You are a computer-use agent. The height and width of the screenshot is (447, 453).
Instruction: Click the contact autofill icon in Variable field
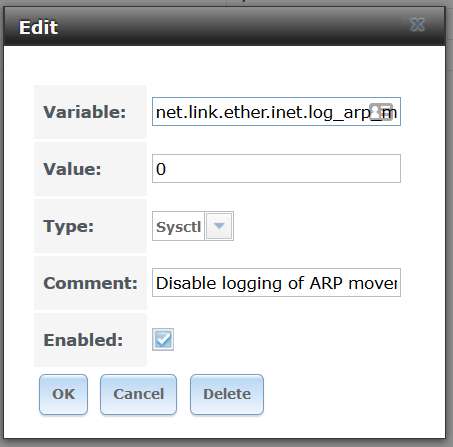(x=381, y=112)
